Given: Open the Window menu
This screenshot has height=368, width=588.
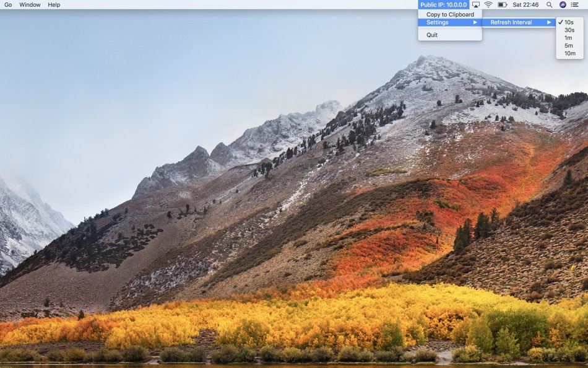Looking at the screenshot, I should [30, 5].
